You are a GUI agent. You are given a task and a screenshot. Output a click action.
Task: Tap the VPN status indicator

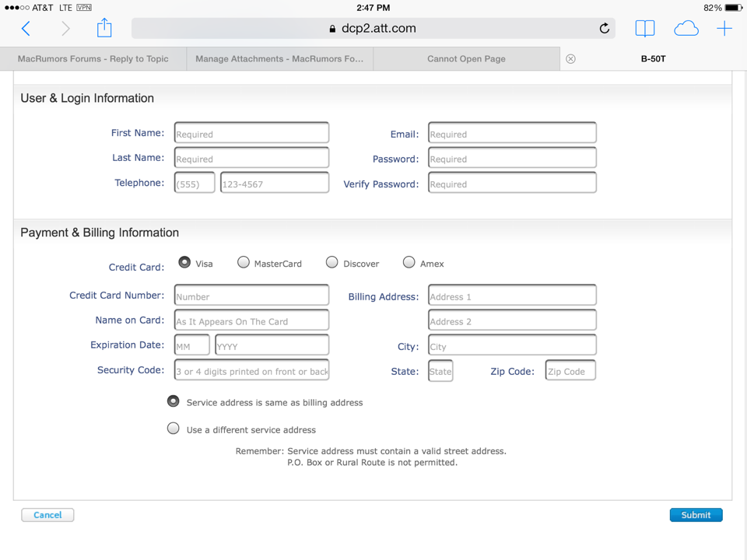coord(84,8)
